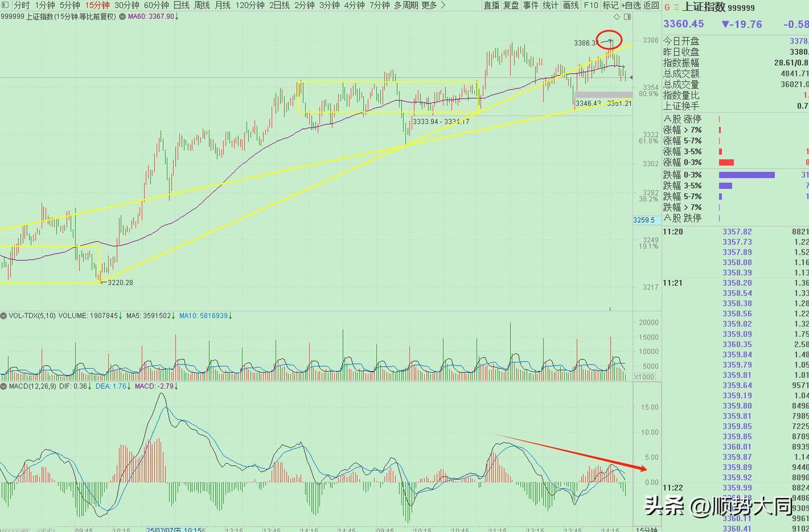Switch to the 60分钟 period
Viewport: 809px width, 532px height.
point(156,5)
